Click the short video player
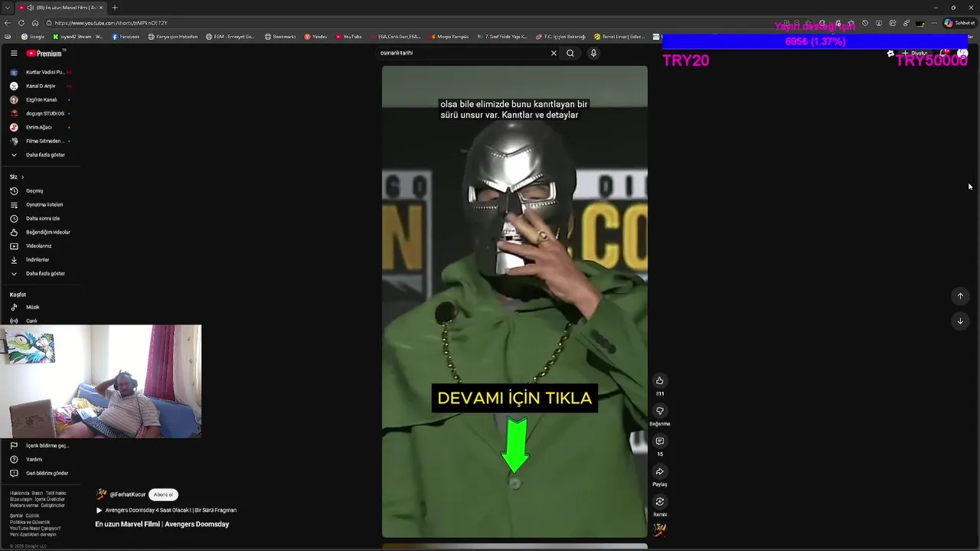Viewport: 980px width, 551px height. [x=514, y=302]
